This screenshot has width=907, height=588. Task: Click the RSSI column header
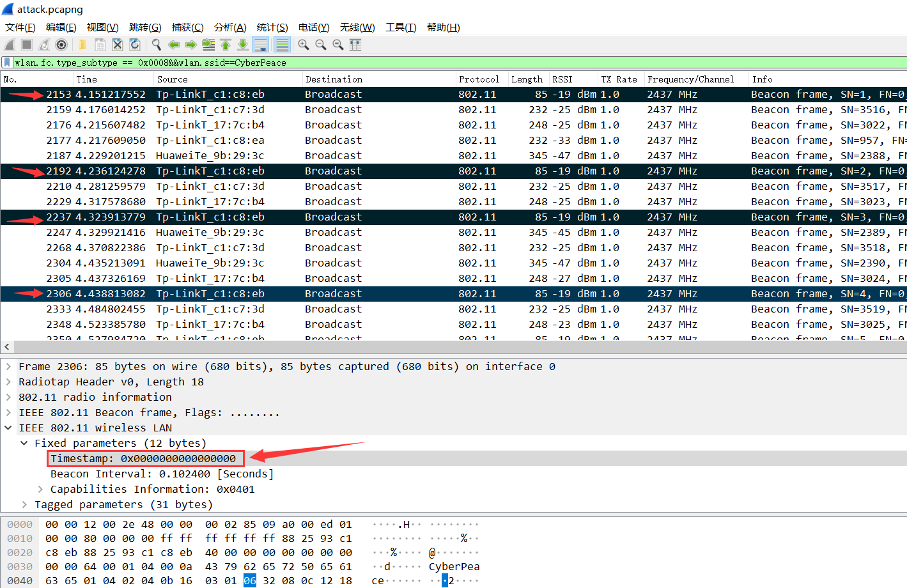562,79
